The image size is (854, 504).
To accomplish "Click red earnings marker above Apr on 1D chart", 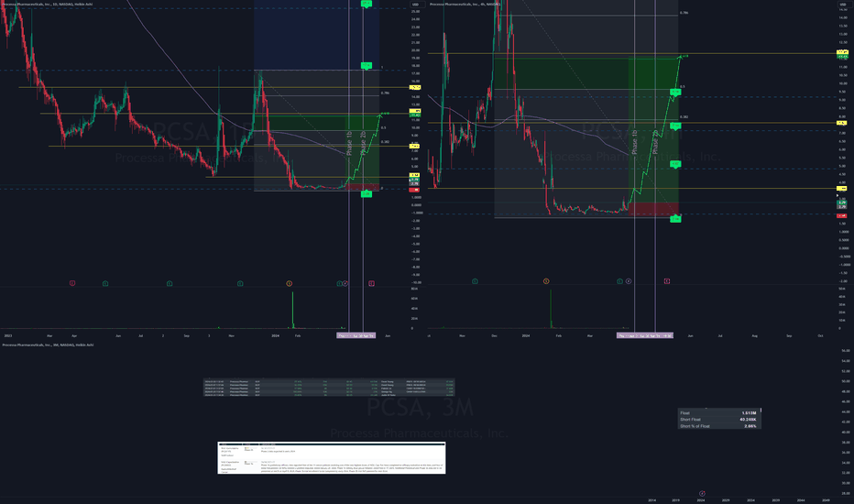I will (72, 283).
